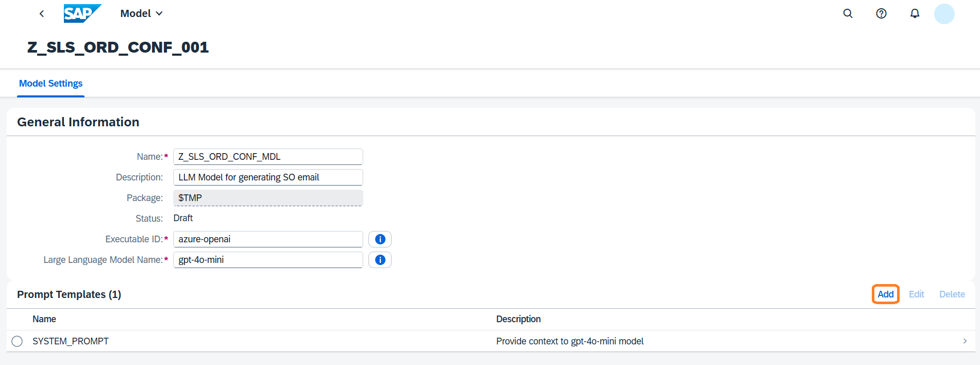
Task: Click the SYSTEM_PROMPT template name
Action: [71, 341]
